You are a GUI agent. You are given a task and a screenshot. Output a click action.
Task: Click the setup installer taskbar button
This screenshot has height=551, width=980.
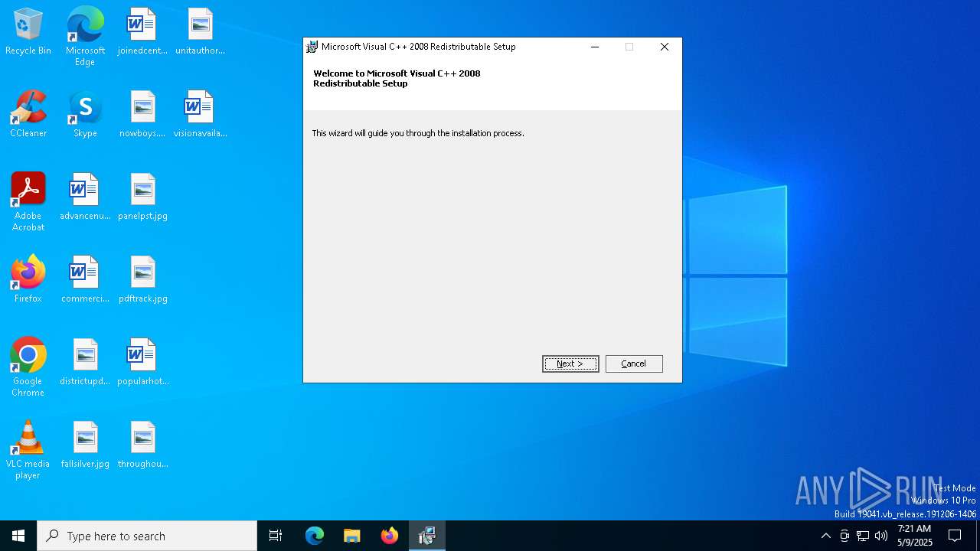pyautogui.click(x=427, y=536)
